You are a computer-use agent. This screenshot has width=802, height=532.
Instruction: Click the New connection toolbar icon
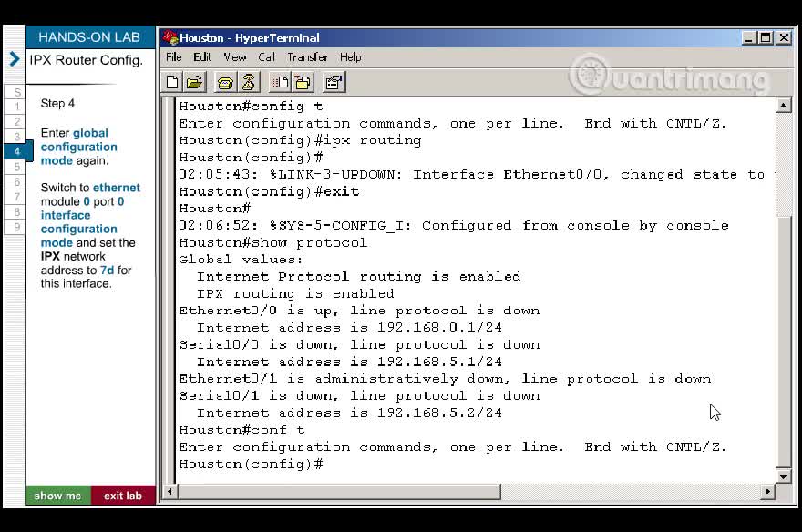click(x=172, y=82)
